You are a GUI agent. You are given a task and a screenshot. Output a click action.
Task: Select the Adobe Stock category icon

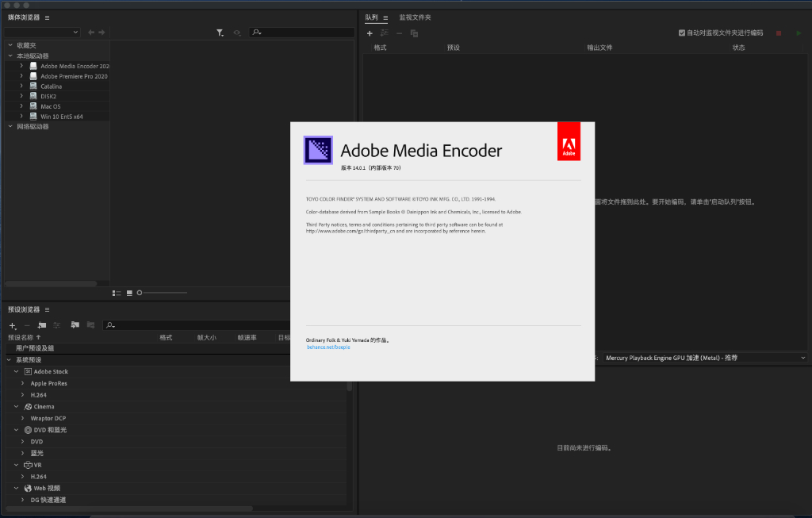click(28, 371)
